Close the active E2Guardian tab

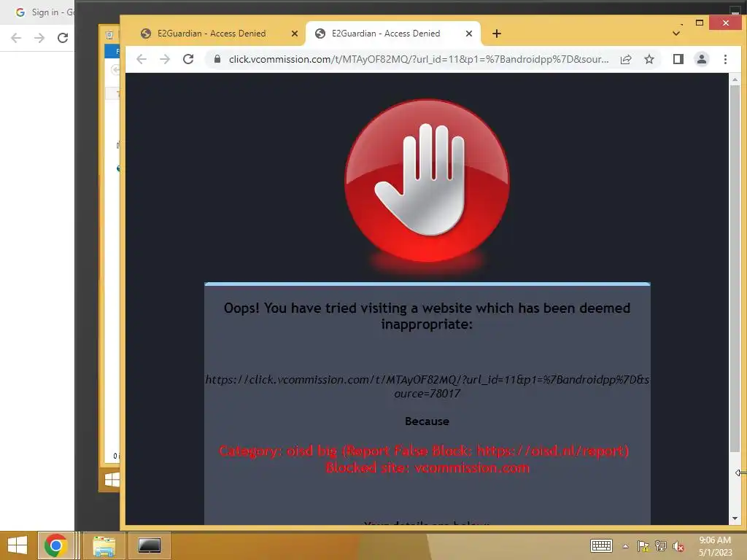pyautogui.click(x=469, y=34)
